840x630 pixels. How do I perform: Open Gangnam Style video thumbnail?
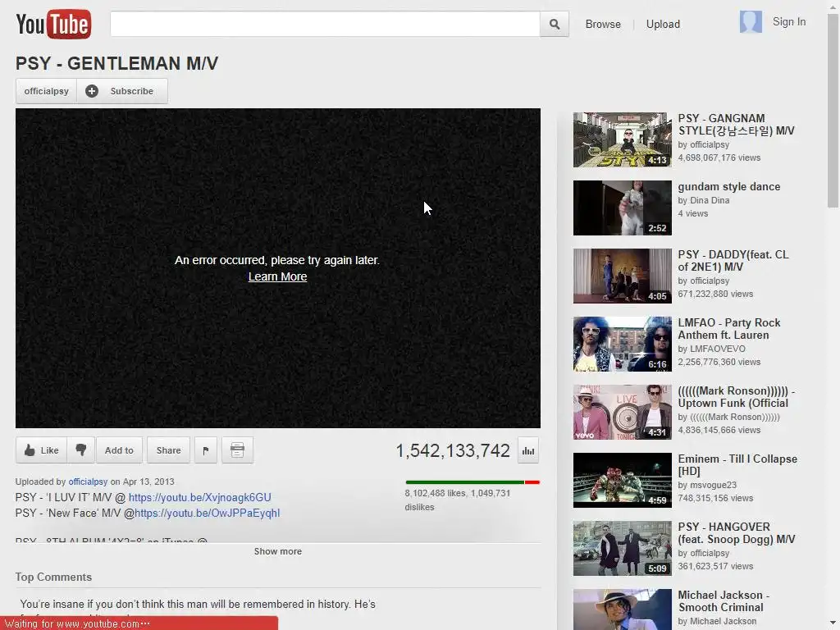click(x=622, y=139)
